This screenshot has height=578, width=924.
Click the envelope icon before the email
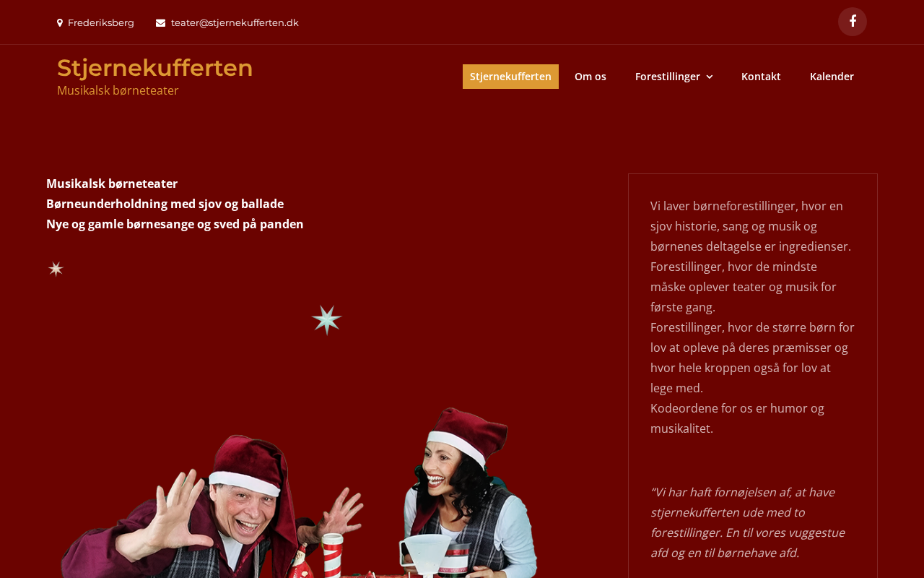coord(160,23)
